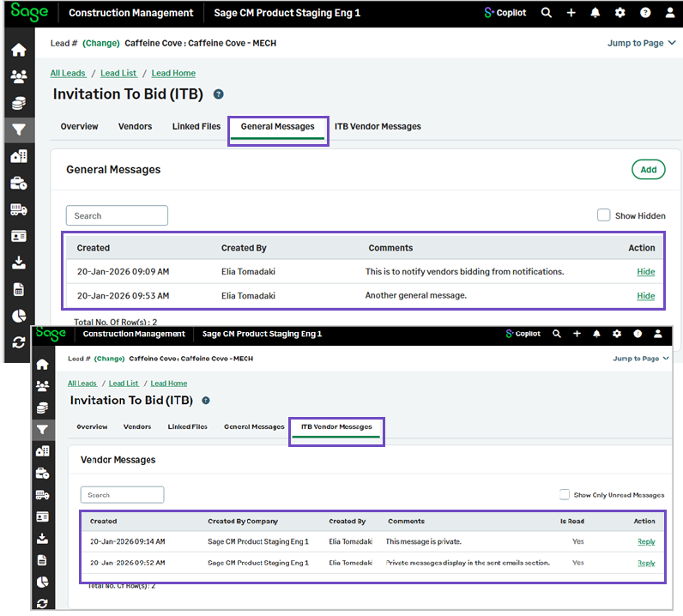Check Show Only Unread Messages box
This screenshot has width=683, height=616.
click(x=565, y=494)
